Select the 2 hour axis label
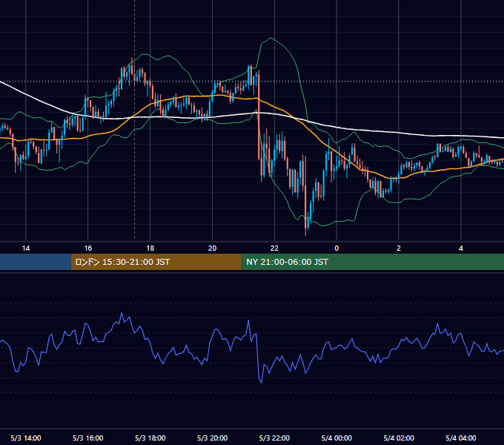Viewport: 504px width, 445px height. [x=399, y=248]
